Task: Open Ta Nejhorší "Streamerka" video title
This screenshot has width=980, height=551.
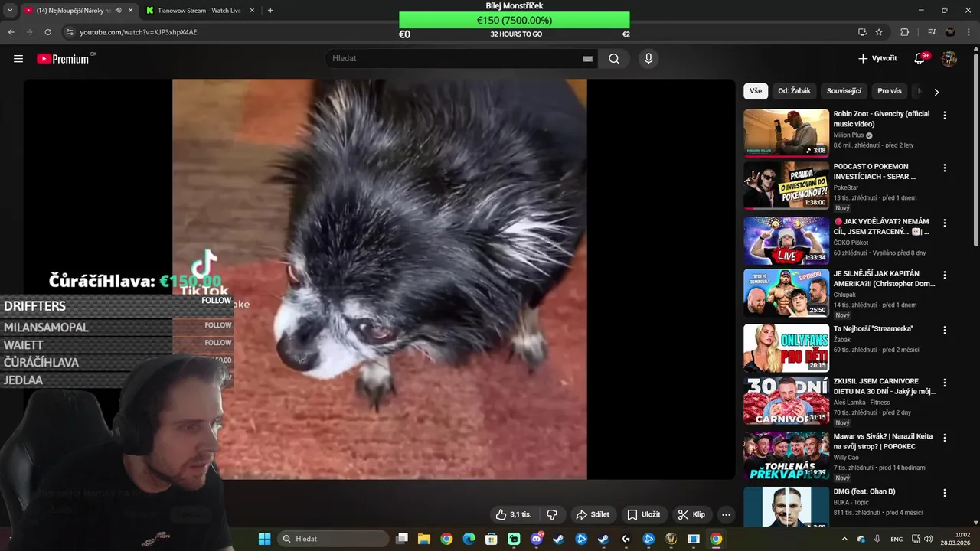Action: click(x=873, y=328)
